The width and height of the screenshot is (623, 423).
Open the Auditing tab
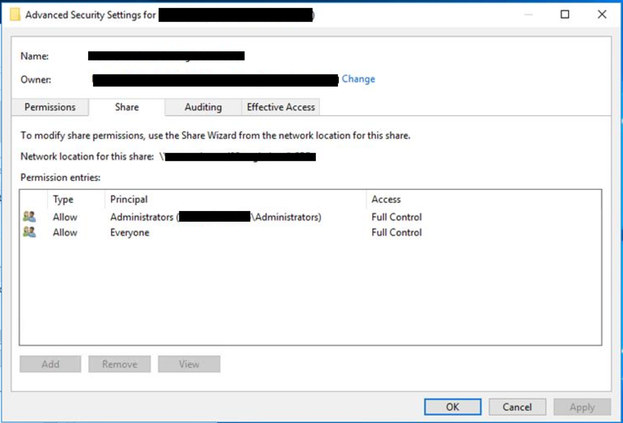click(x=203, y=107)
